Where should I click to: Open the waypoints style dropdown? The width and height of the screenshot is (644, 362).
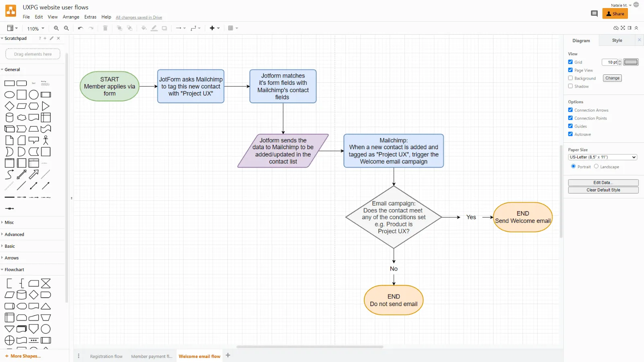(x=196, y=28)
